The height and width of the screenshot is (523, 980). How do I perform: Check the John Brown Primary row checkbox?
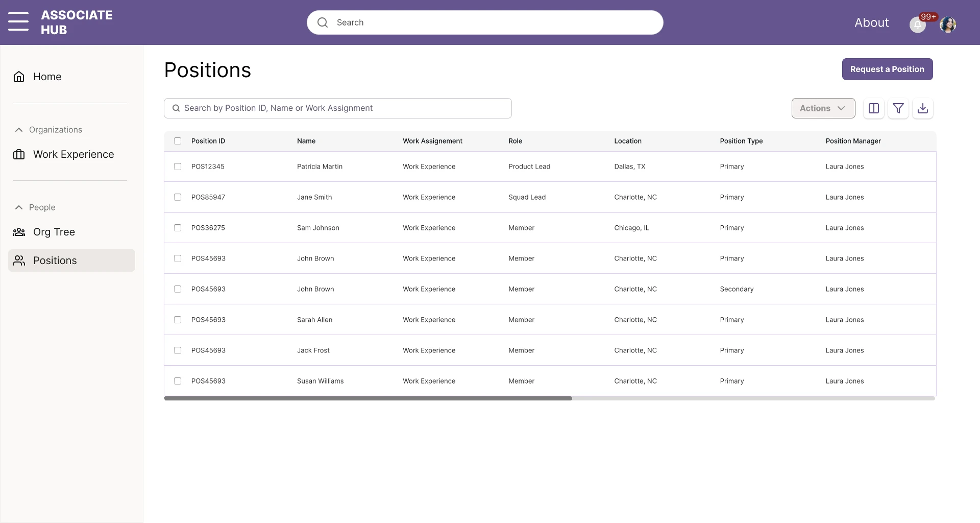[x=178, y=258]
